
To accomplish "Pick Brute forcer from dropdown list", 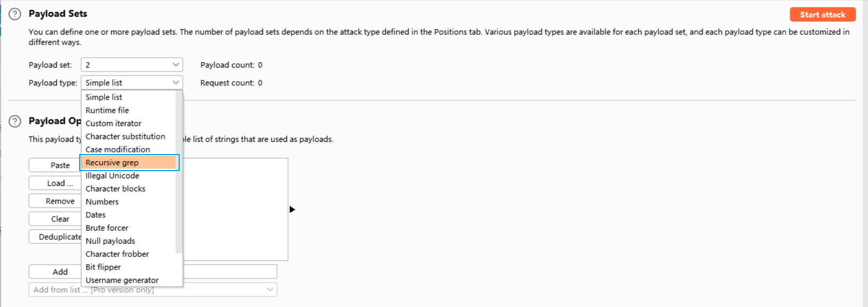I will pos(107,228).
